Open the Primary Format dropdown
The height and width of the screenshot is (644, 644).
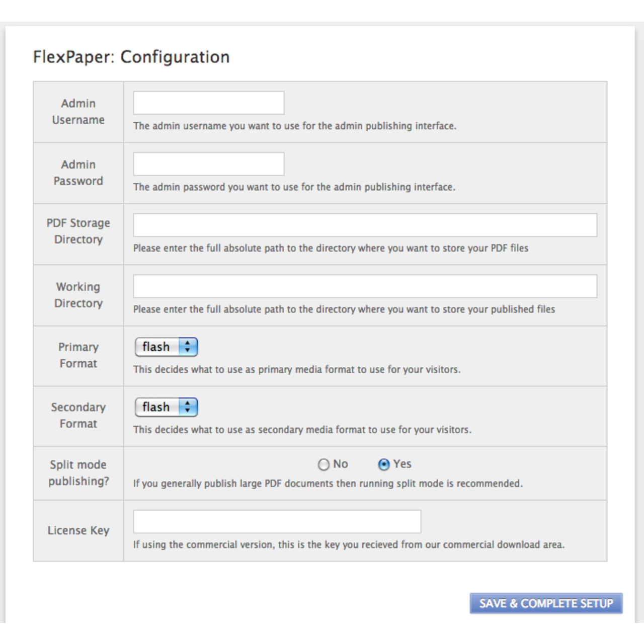pos(166,347)
